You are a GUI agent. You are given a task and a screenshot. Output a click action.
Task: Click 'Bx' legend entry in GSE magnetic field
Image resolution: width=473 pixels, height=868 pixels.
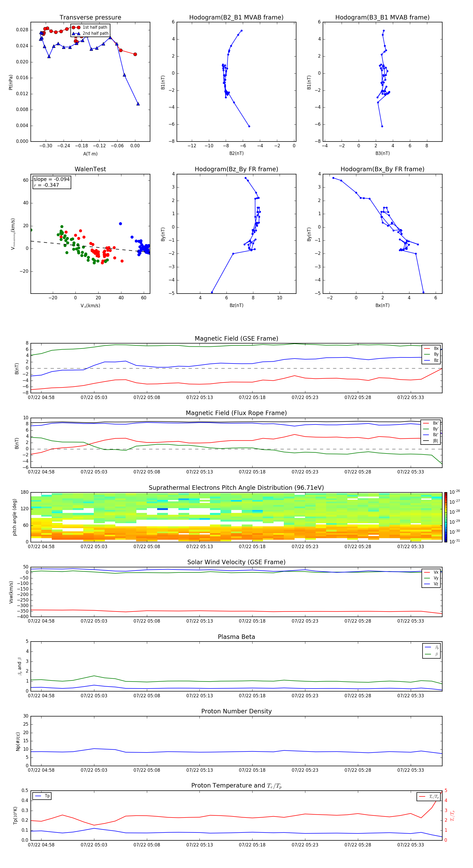point(431,349)
